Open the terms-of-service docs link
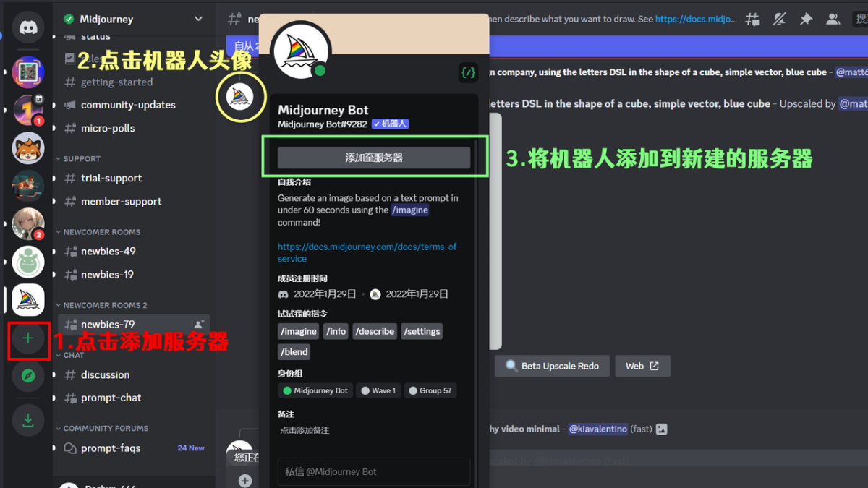Screen dimensions: 868x488 tap(369, 252)
